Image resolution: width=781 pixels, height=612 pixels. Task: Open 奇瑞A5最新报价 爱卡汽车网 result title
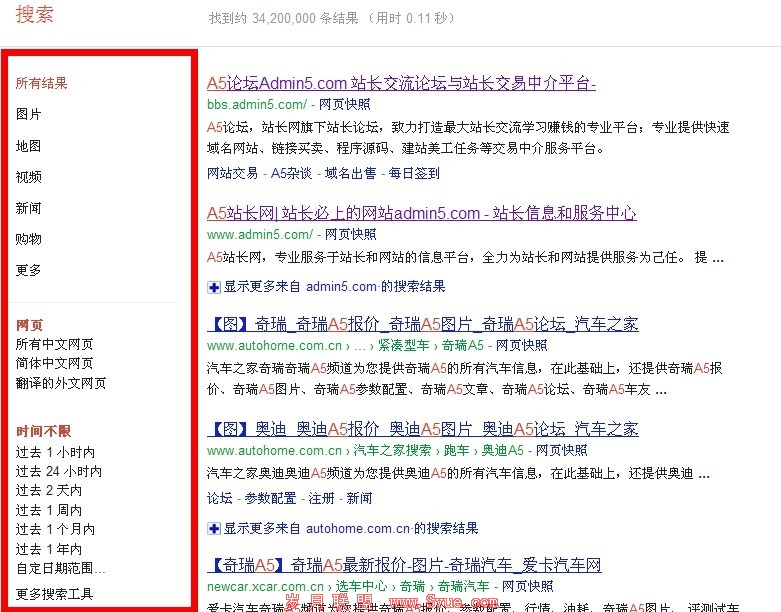coord(404,565)
